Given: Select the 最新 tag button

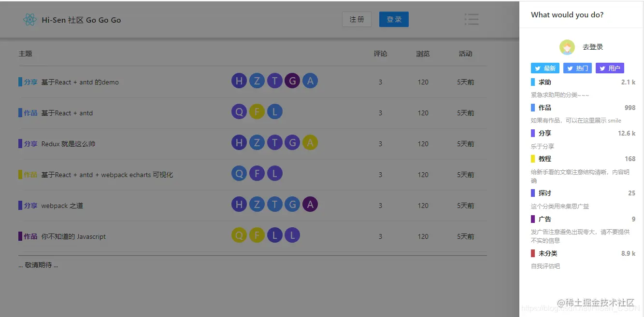Looking at the screenshot, I should pos(545,68).
